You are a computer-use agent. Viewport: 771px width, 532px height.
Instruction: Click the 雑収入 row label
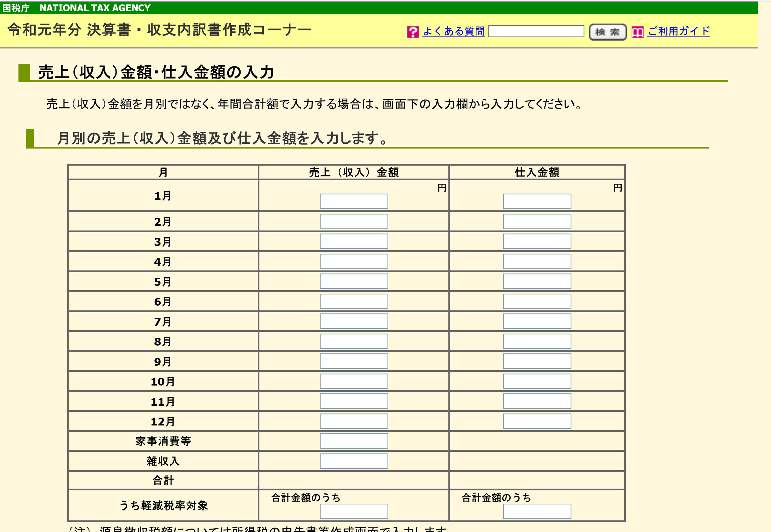(163, 461)
